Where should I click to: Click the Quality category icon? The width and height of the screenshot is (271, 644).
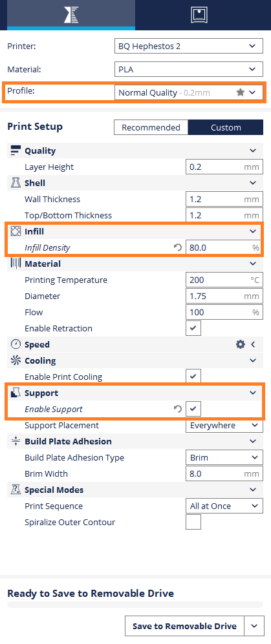[x=16, y=151]
